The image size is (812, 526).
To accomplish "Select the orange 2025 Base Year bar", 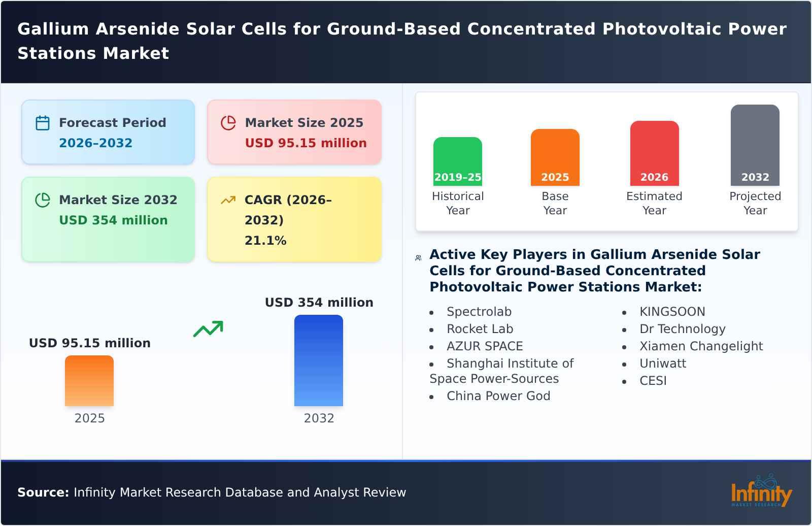I will coord(555,157).
